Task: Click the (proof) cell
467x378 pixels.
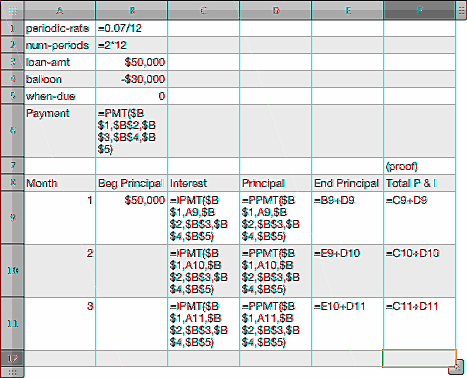Action: [420, 166]
